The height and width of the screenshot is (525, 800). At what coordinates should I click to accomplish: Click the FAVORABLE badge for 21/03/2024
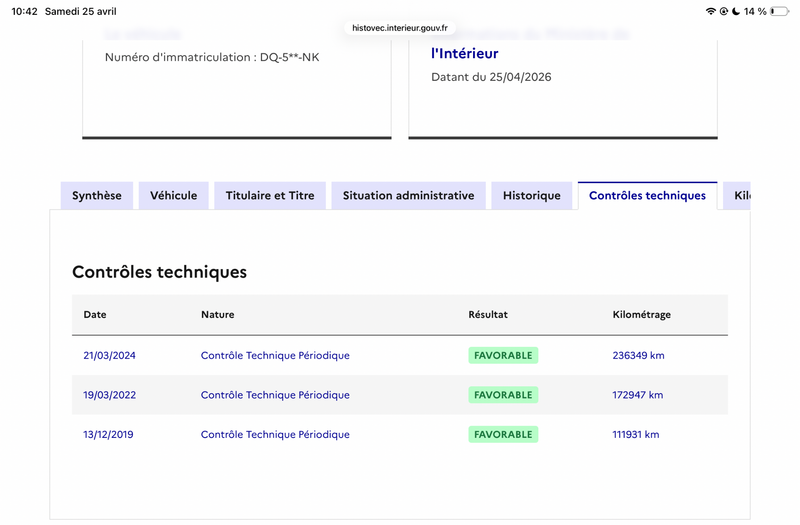tap(503, 355)
